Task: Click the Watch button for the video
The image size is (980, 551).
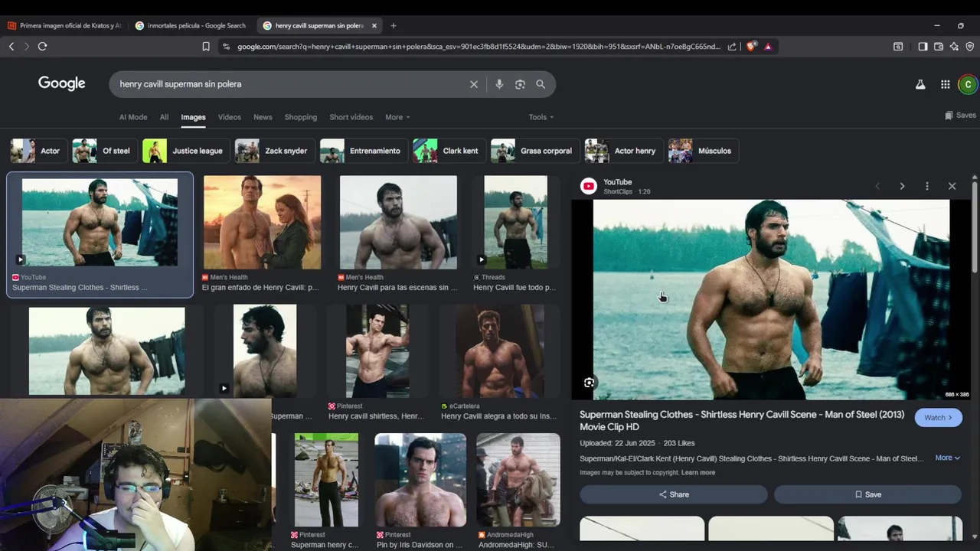Action: tap(939, 418)
